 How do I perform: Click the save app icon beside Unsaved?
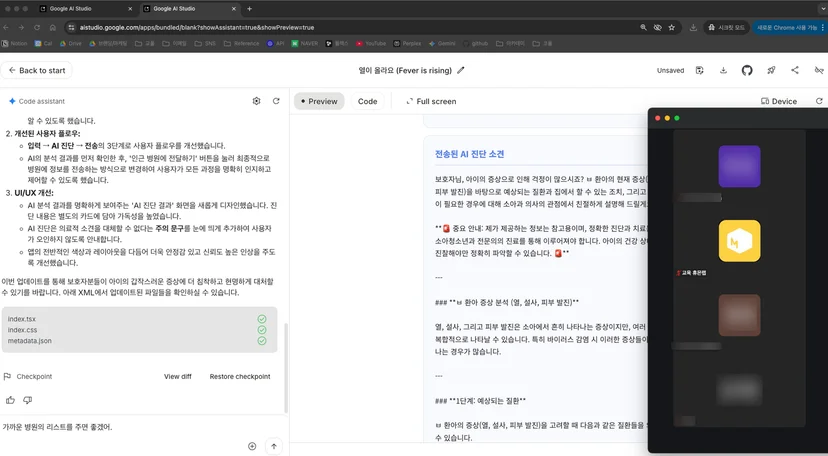click(x=700, y=70)
